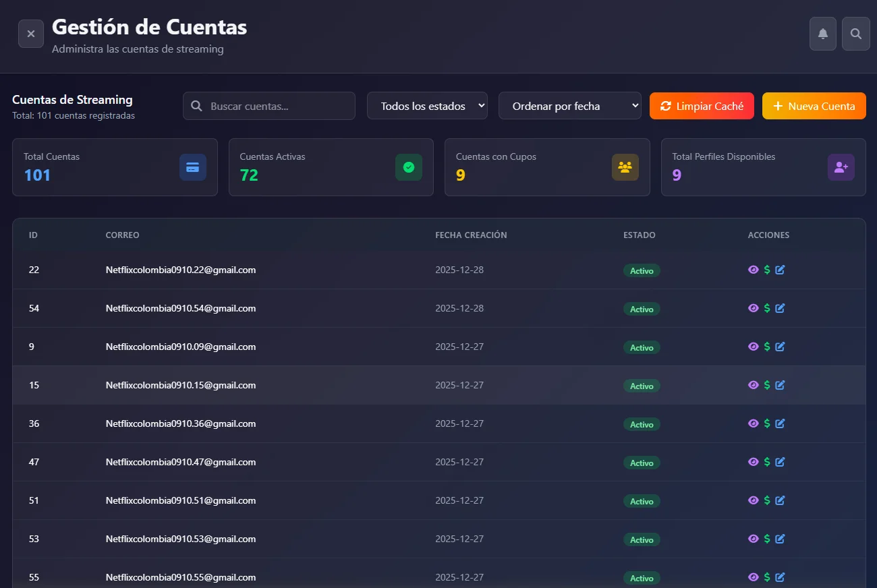Click the Limpiar Caché button
Image resolution: width=877 pixels, height=588 pixels.
pyautogui.click(x=702, y=106)
